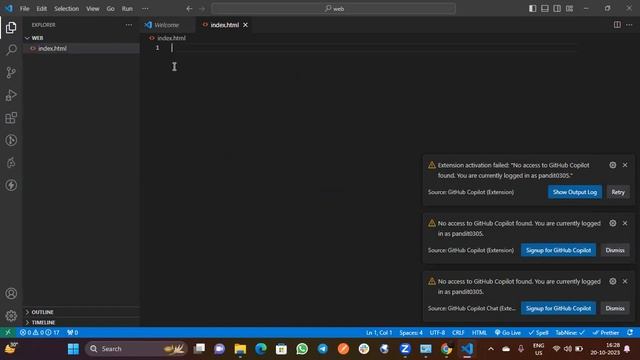Open the Selection menu
The height and width of the screenshot is (360, 640).
click(67, 9)
